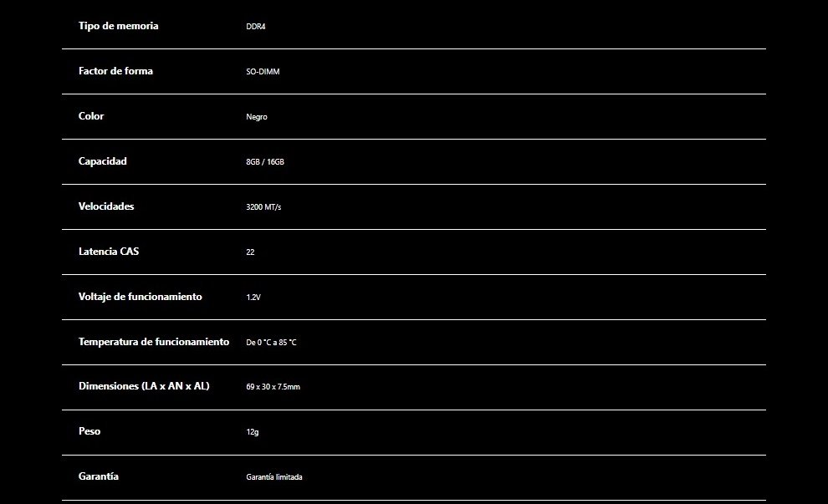Click the CAS latency value 22
This screenshot has width=828, height=504.
[250, 252]
